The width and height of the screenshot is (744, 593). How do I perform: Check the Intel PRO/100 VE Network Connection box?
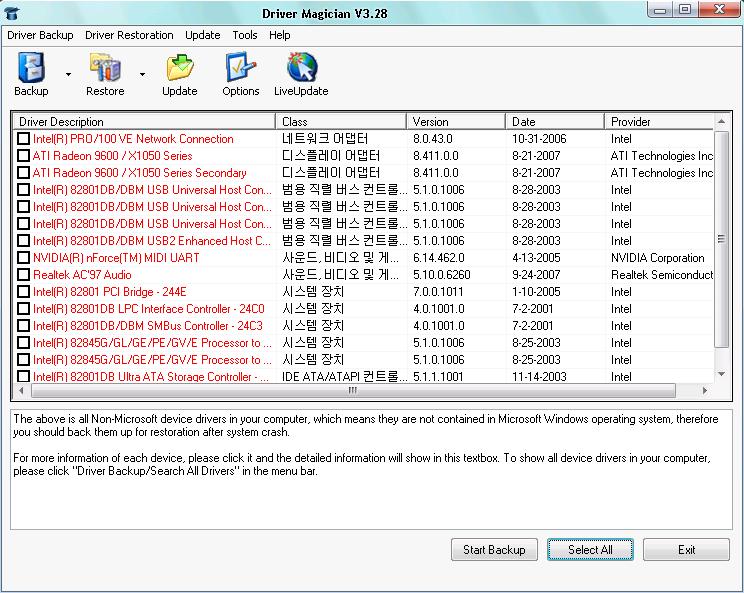click(23, 139)
